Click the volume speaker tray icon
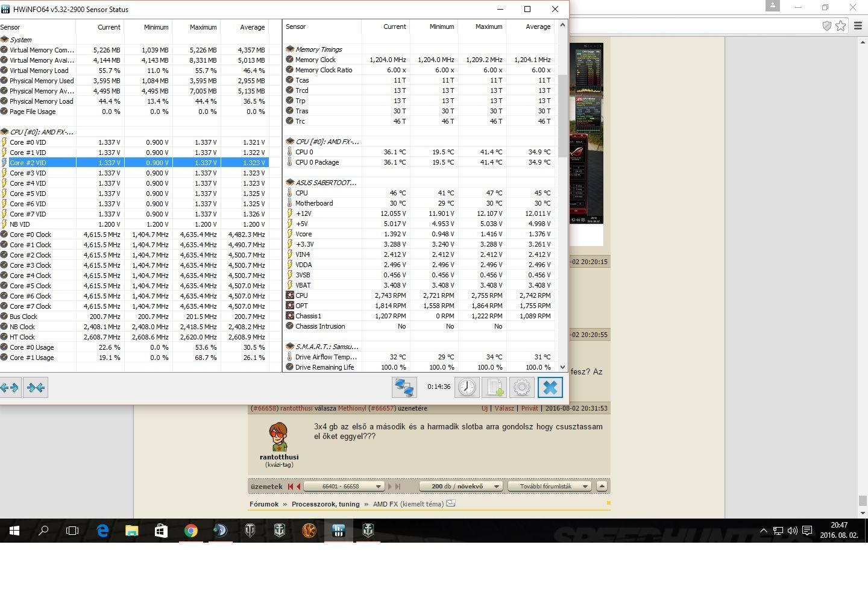This screenshot has height=609, width=868. 792,531
